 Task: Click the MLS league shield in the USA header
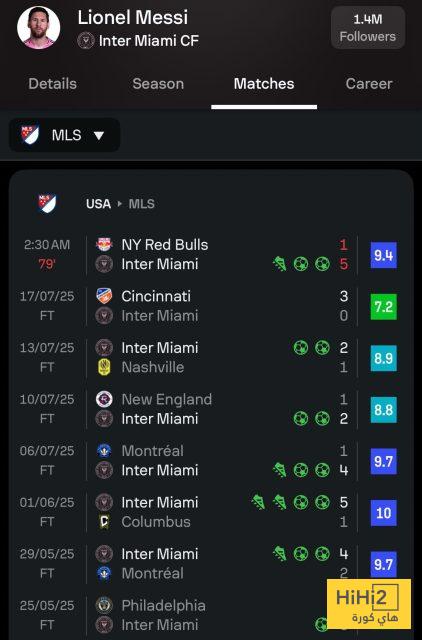click(47, 203)
